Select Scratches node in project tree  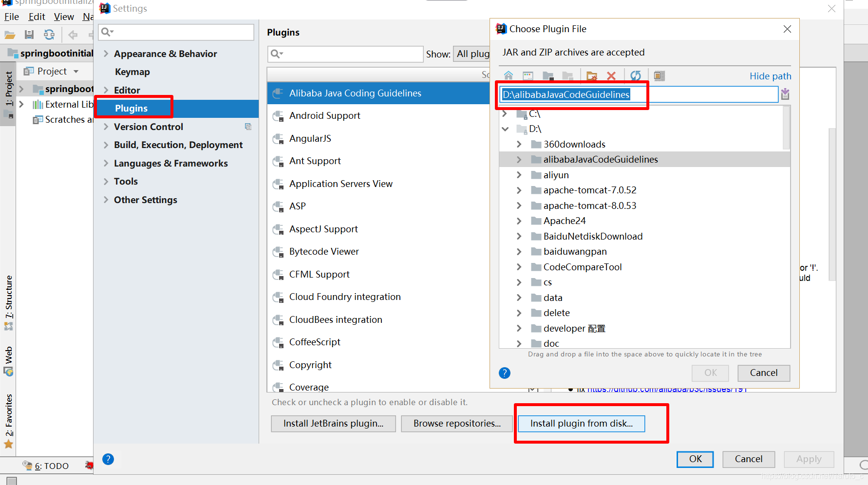pos(62,119)
